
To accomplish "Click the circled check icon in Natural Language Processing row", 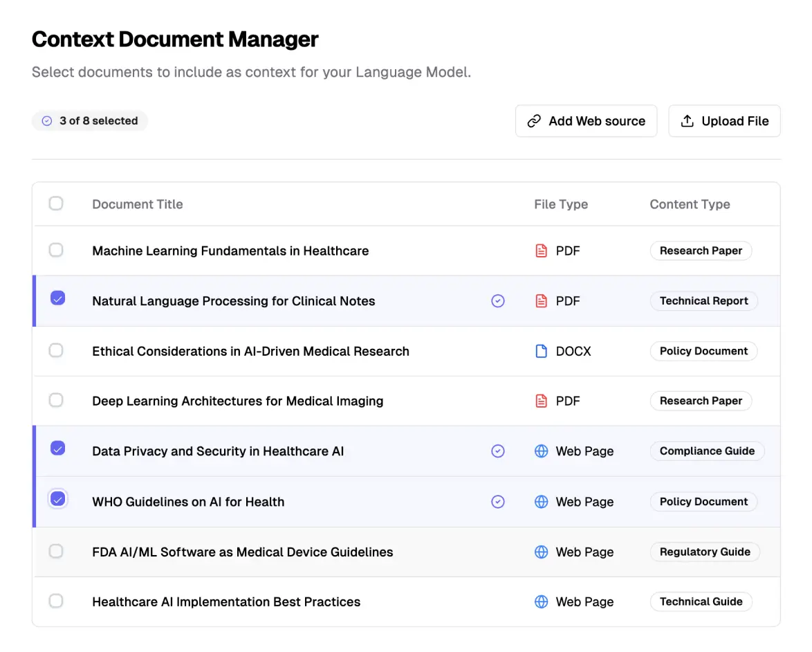I will click(498, 301).
